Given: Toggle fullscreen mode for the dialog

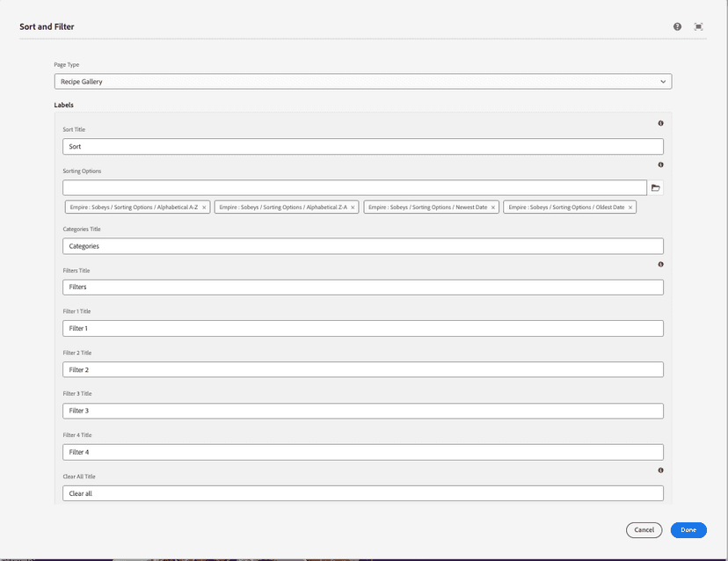Looking at the screenshot, I should (699, 26).
